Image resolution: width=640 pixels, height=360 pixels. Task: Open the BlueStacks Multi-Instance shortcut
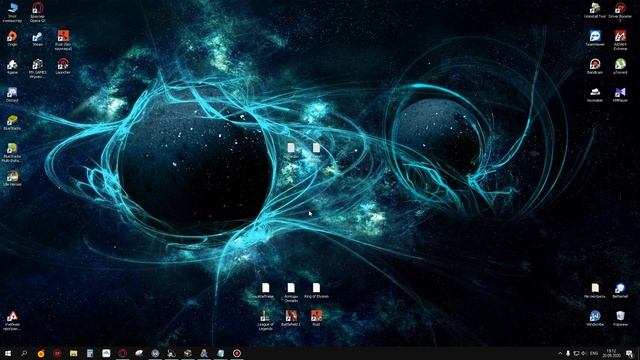pos(12,152)
